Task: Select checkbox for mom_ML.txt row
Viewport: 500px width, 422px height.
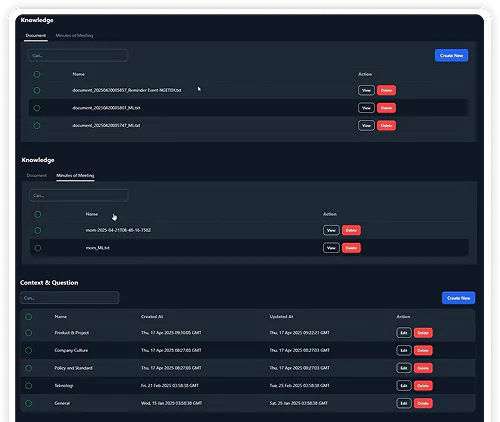Action: [x=38, y=248]
